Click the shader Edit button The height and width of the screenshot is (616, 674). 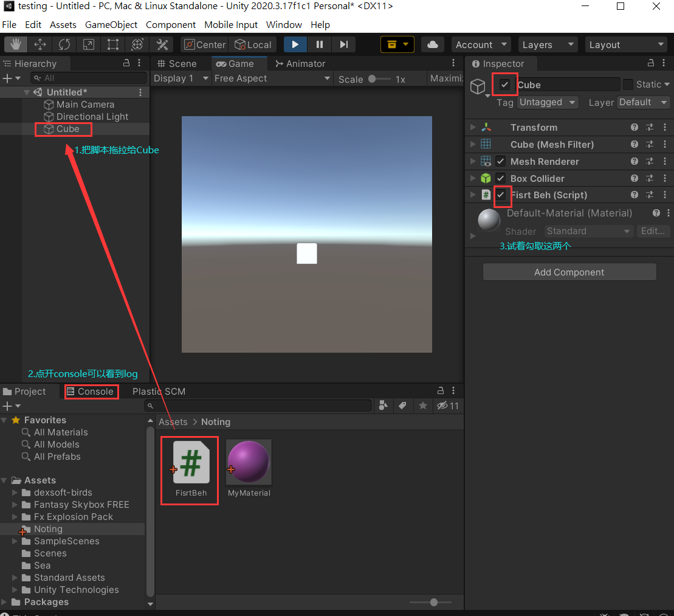click(653, 231)
